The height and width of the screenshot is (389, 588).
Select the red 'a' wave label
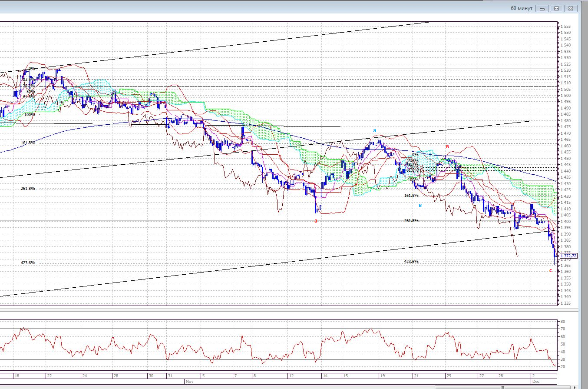tap(316, 221)
